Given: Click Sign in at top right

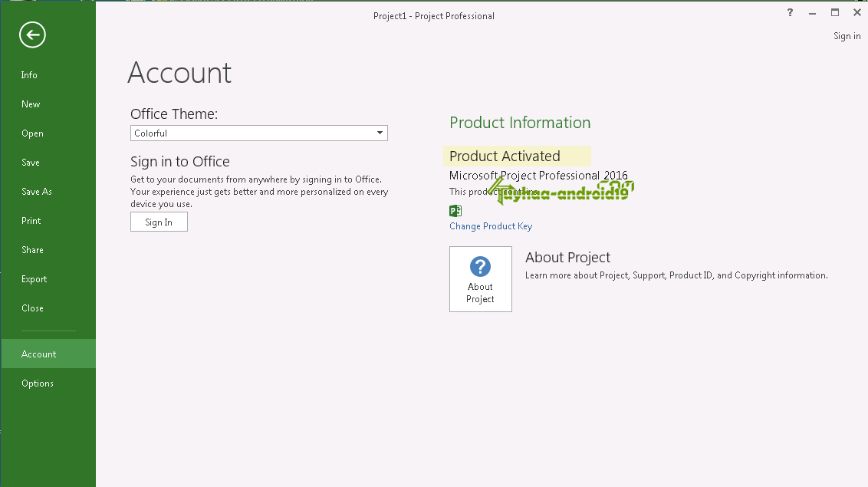Looking at the screenshot, I should pos(847,36).
